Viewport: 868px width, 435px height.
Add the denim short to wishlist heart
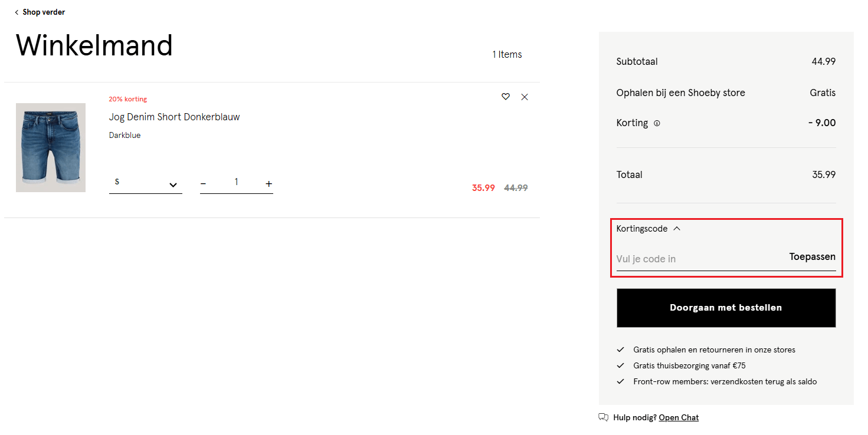505,97
